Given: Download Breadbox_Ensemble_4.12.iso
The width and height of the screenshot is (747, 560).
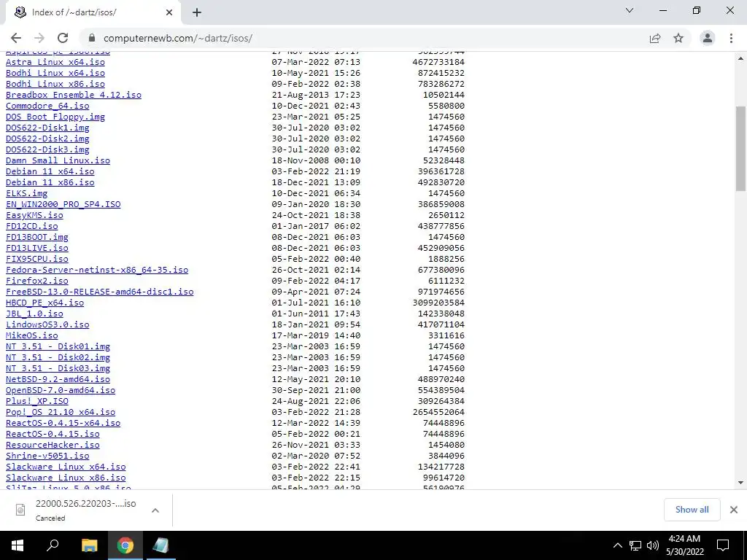Looking at the screenshot, I should click(74, 95).
